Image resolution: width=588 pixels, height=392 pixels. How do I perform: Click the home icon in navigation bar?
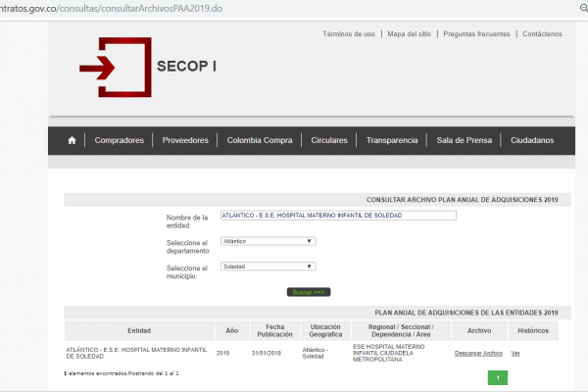(72, 140)
